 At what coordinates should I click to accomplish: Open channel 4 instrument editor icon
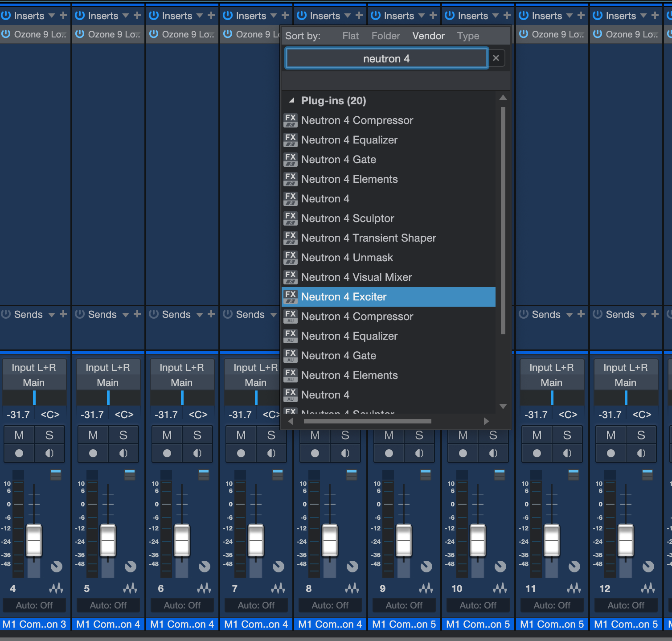point(56,588)
